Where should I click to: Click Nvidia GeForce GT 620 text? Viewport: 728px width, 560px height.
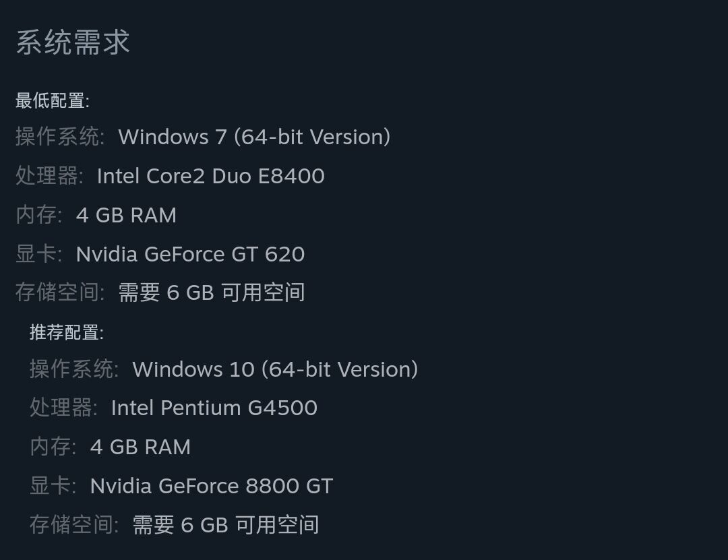pos(190,254)
